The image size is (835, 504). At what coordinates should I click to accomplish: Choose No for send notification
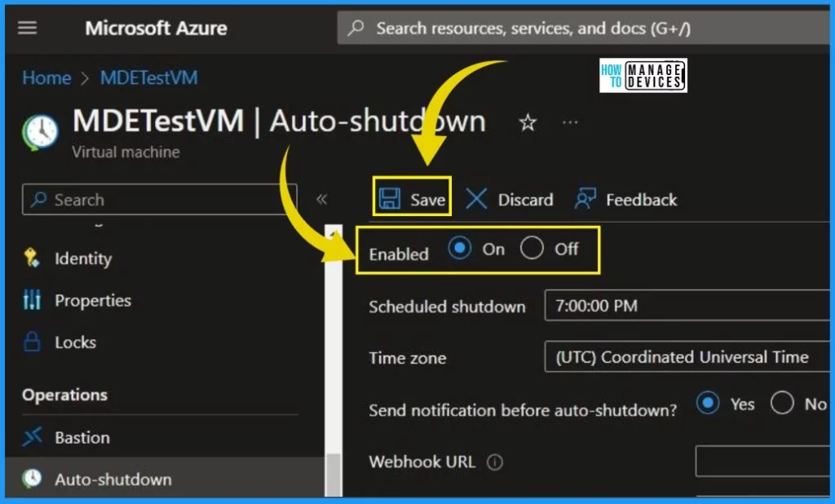(x=782, y=403)
